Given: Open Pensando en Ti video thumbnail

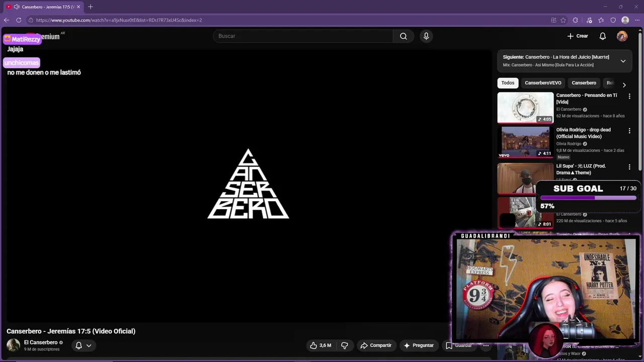Looking at the screenshot, I should click(x=525, y=108).
